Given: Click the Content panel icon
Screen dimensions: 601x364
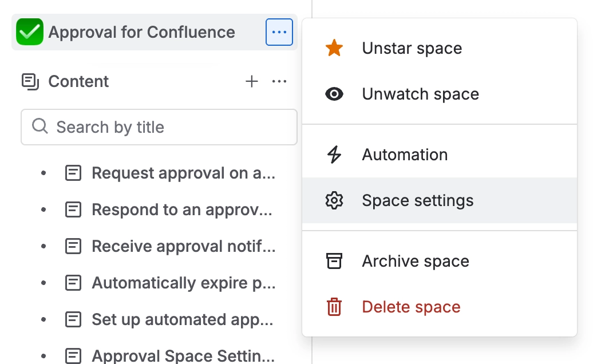Looking at the screenshot, I should point(30,81).
